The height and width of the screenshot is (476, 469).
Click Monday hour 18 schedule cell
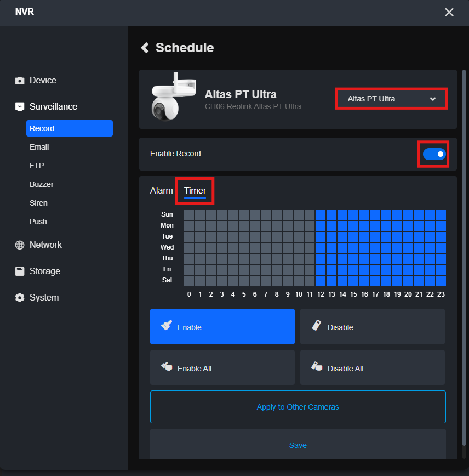[x=386, y=226]
